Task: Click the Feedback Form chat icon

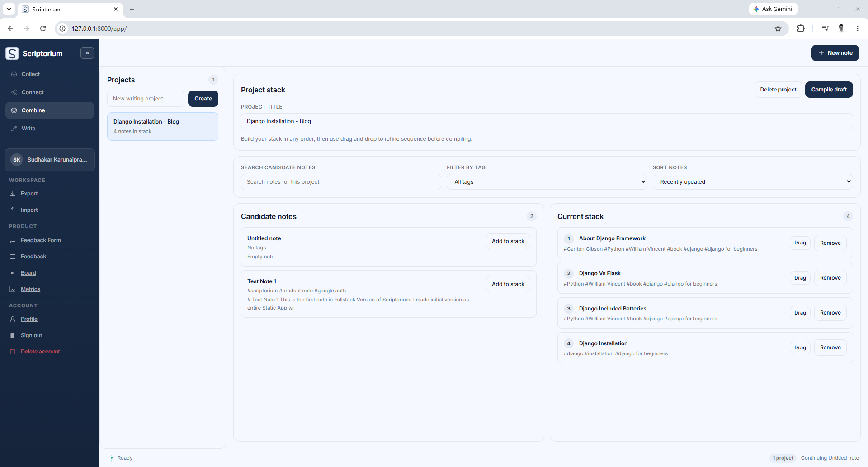Action: tap(13, 240)
